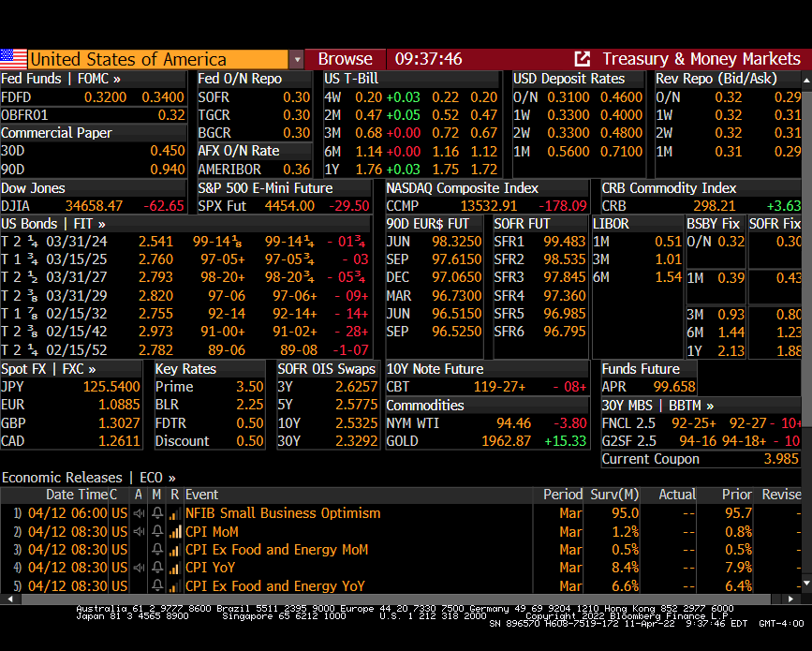Click the speaker icon in the CPI MoM row
This screenshot has height=651, width=812.
pyautogui.click(x=139, y=531)
